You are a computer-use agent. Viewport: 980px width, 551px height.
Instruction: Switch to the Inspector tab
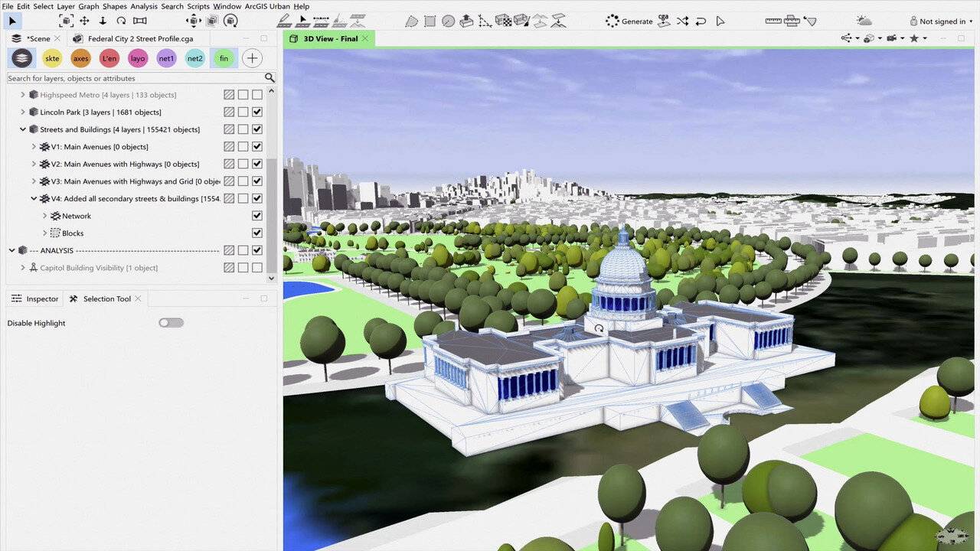35,299
